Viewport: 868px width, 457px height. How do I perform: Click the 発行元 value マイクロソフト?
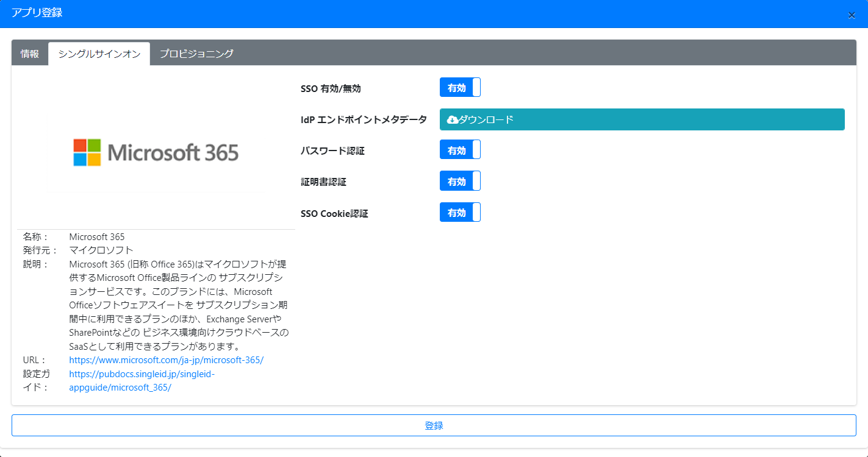click(101, 250)
